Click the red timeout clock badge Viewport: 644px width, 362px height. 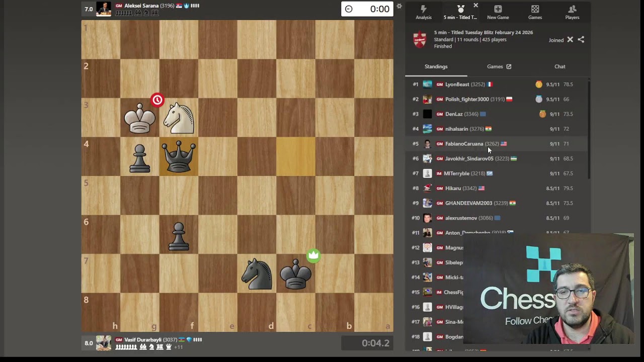pyautogui.click(x=157, y=100)
